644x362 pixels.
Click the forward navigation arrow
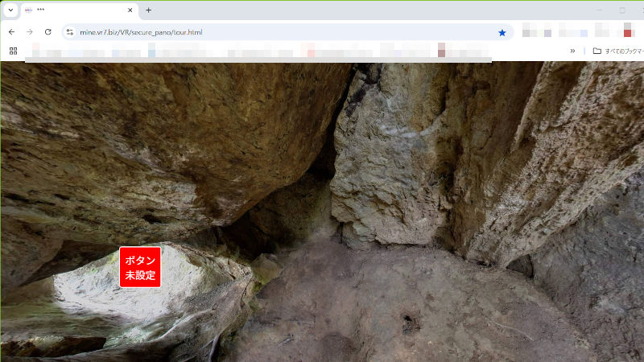[x=30, y=32]
